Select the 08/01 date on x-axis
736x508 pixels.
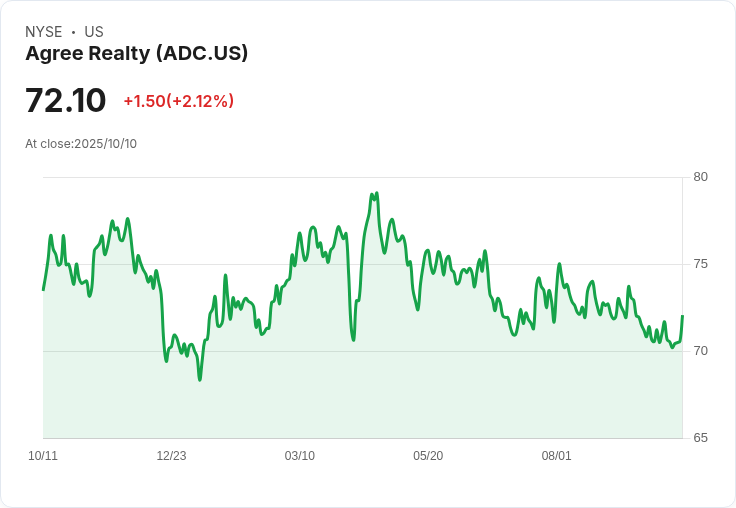coord(557,456)
